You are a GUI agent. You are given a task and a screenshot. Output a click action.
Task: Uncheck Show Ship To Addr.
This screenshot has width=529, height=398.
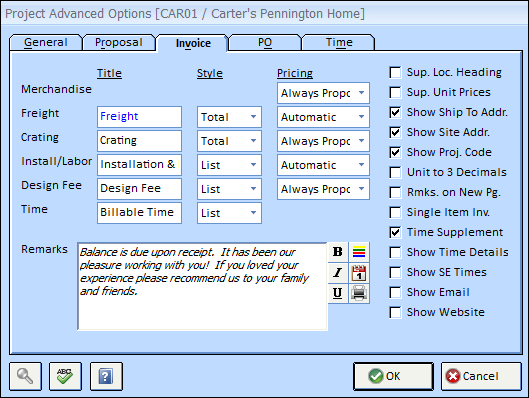click(395, 112)
